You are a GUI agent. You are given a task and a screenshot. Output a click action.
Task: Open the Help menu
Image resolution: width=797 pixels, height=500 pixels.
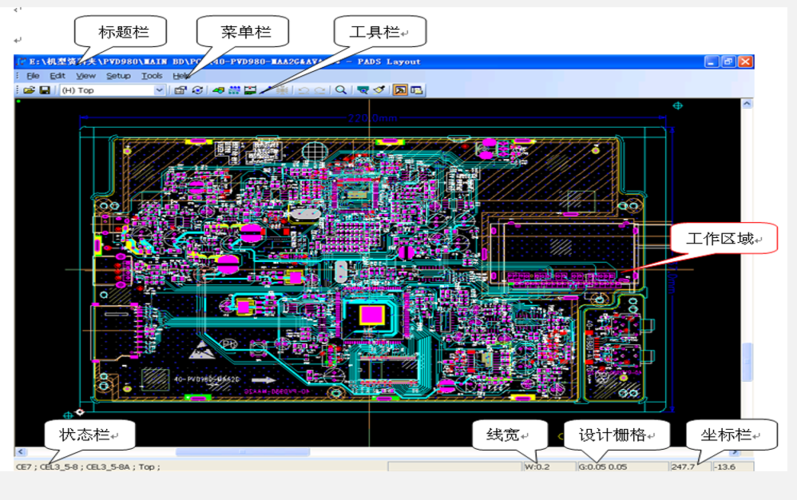click(180, 76)
